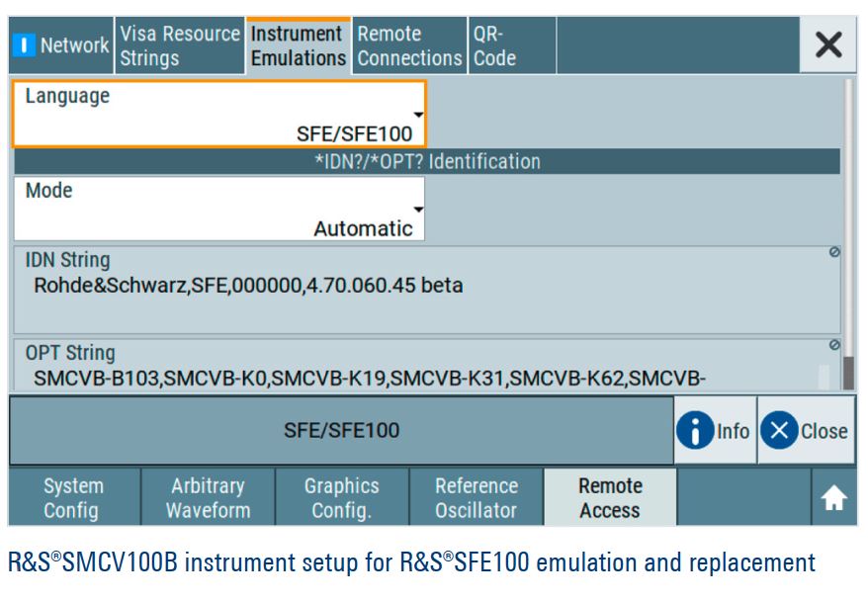This screenshot has height=602, width=868.
Task: Open the System Config tab
Action: [74, 497]
